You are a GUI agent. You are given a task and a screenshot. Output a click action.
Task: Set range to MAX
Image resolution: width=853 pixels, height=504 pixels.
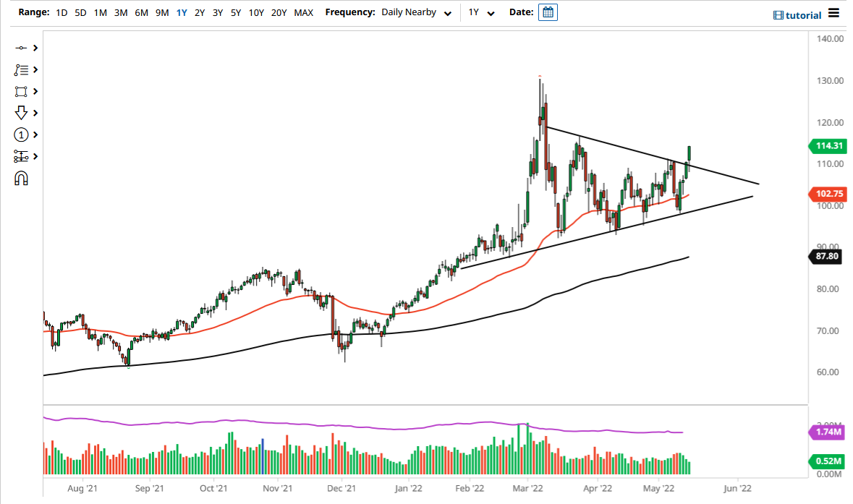coord(304,12)
